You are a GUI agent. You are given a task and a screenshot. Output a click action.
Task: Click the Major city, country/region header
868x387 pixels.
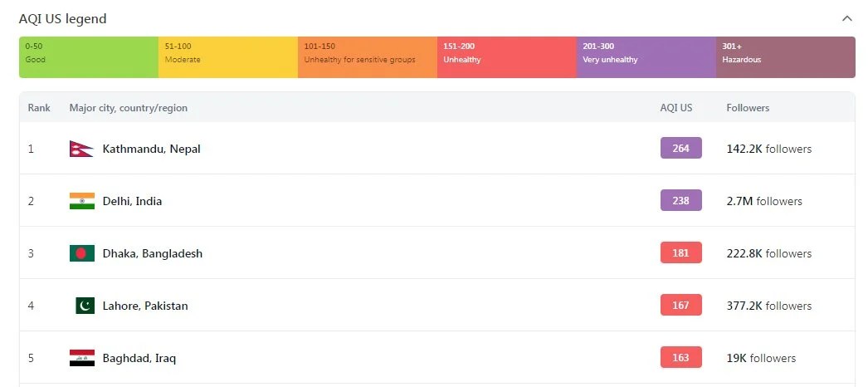pyautogui.click(x=129, y=108)
